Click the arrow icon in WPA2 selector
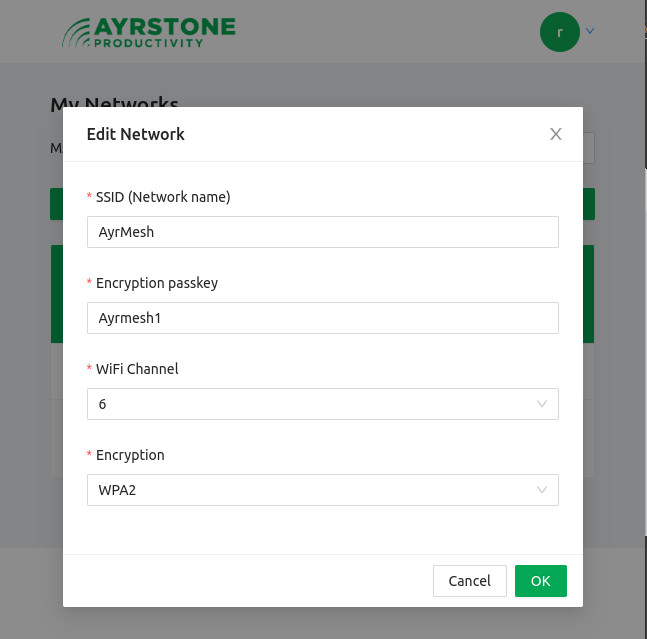Screen dimensions: 647x639 [541, 490]
